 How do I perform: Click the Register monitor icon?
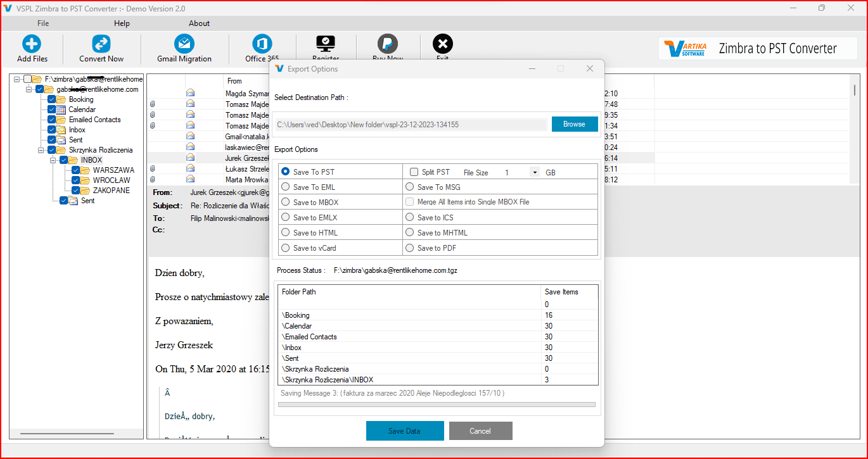tap(325, 44)
